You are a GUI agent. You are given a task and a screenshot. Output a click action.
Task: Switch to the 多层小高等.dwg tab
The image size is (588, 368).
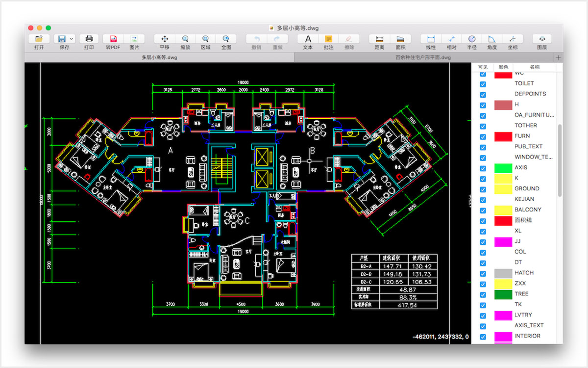point(159,57)
